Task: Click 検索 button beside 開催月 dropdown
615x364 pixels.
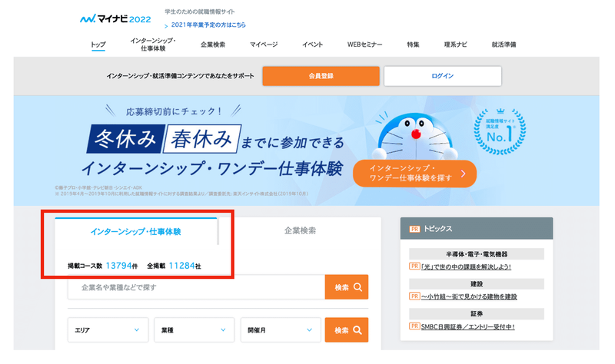Action: click(x=347, y=330)
